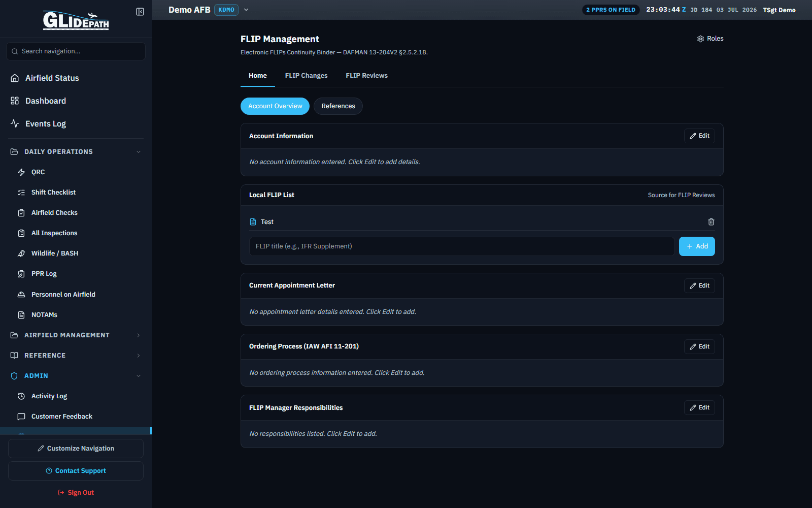The width and height of the screenshot is (812, 508).
Task: Click the Activity Log history icon
Action: tap(21, 396)
